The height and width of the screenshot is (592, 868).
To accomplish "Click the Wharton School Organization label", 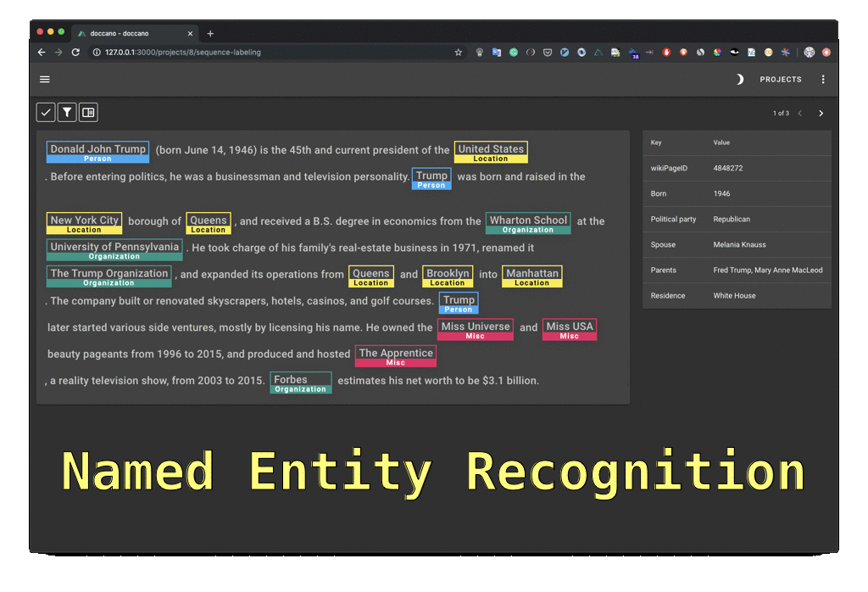I will click(x=527, y=221).
